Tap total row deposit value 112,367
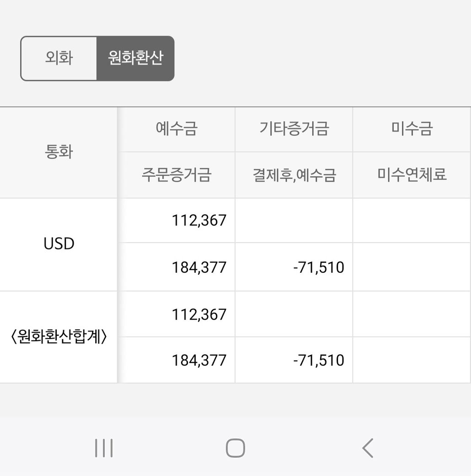Viewport: 471px width, 476px height. point(199,314)
